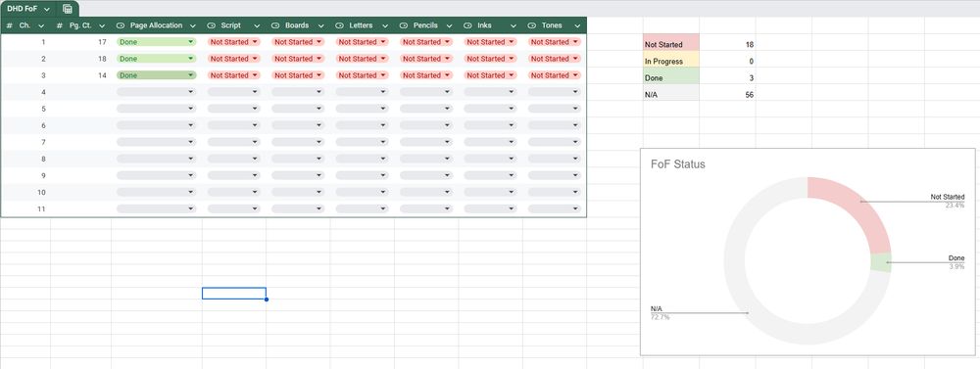980x369 pixels.
Task: Open row 3 Tones Not Started dropdown
Action: pyautogui.click(x=555, y=75)
